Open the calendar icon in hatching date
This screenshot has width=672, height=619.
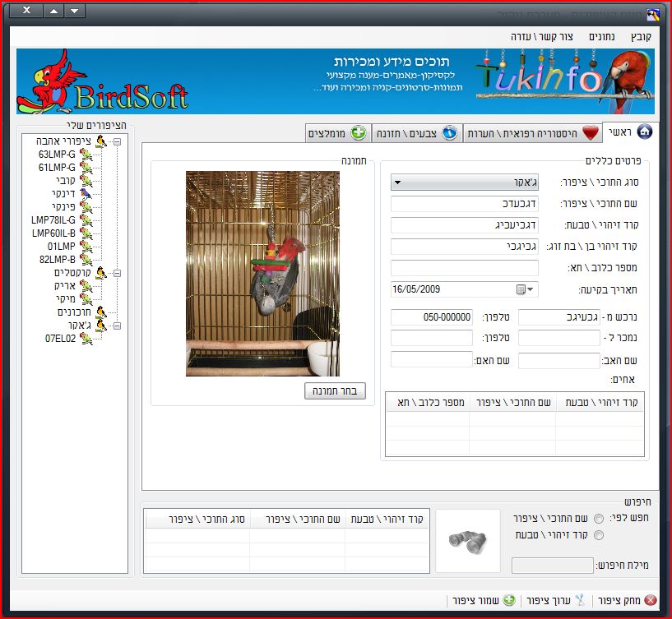click(x=521, y=289)
